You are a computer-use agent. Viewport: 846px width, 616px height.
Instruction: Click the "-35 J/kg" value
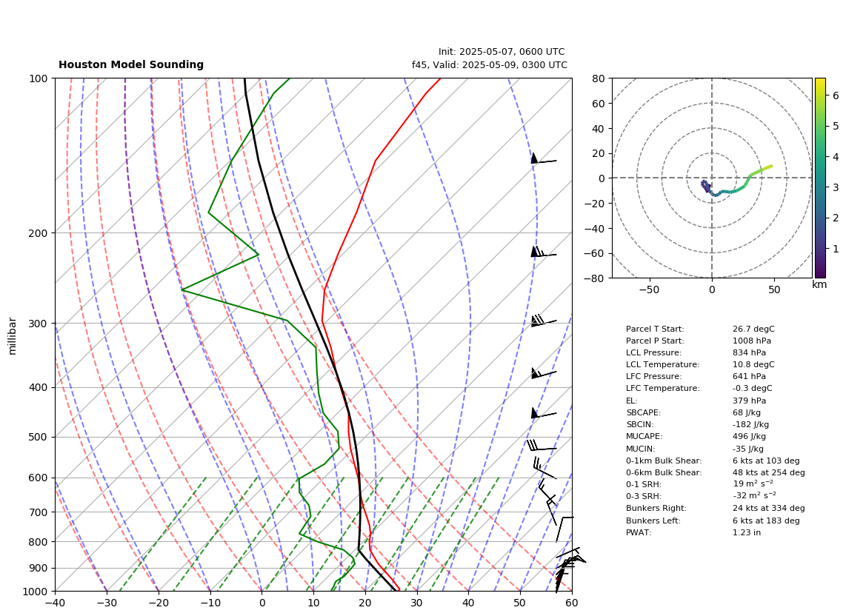pos(747,449)
